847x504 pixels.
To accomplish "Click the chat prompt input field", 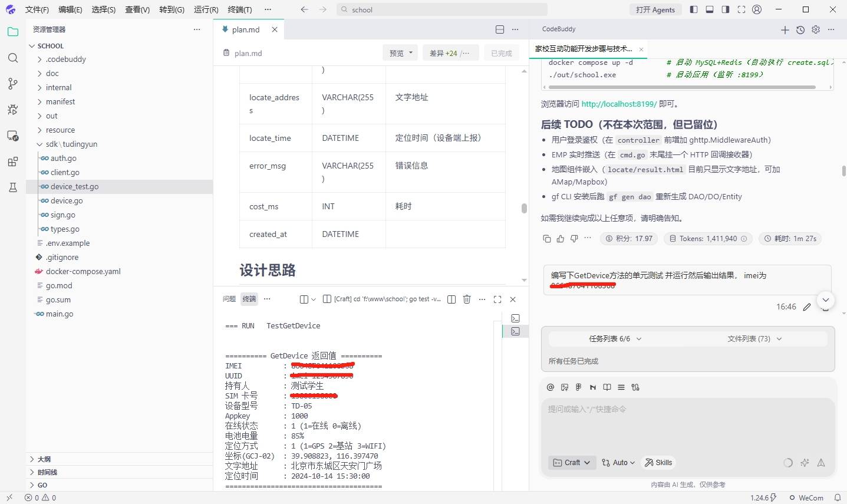I will 687,424.
